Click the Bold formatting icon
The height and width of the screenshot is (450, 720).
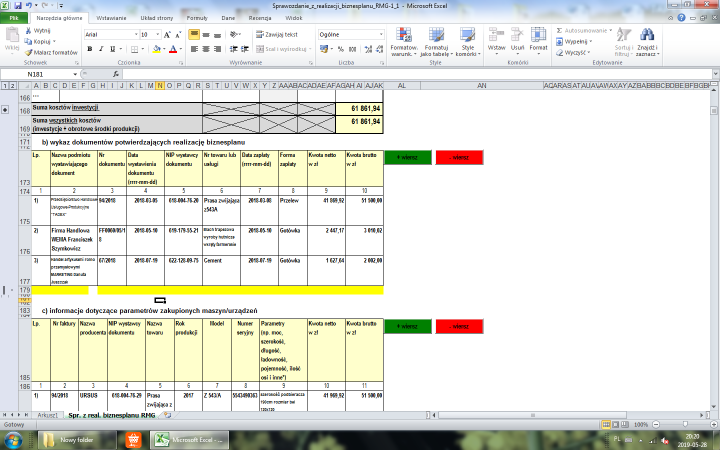[x=89, y=48]
